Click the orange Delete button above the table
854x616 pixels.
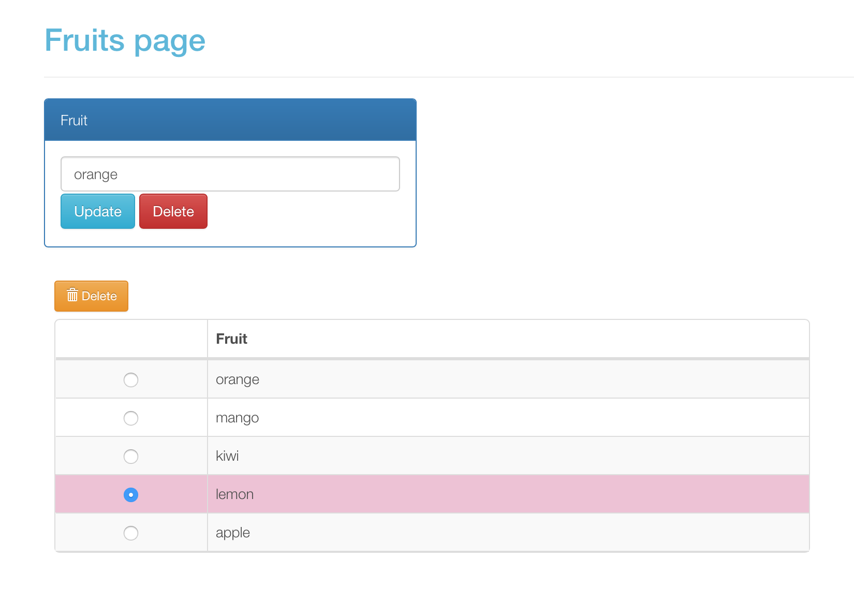point(91,296)
